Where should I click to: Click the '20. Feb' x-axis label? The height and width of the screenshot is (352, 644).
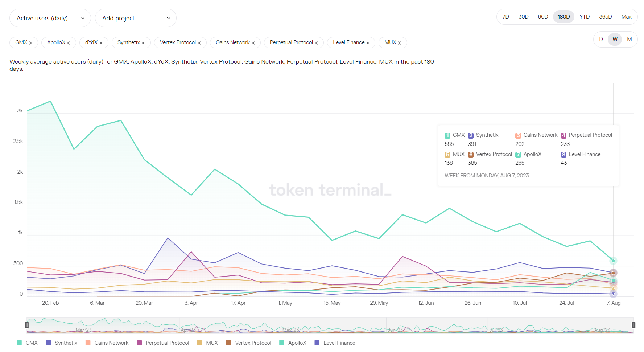coord(50,303)
